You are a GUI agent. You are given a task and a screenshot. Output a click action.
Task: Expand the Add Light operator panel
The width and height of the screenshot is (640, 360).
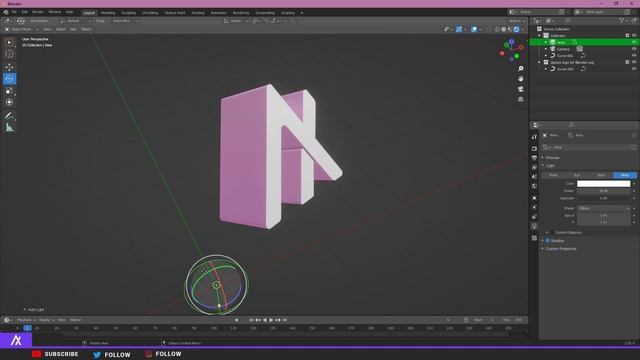[x=33, y=310]
